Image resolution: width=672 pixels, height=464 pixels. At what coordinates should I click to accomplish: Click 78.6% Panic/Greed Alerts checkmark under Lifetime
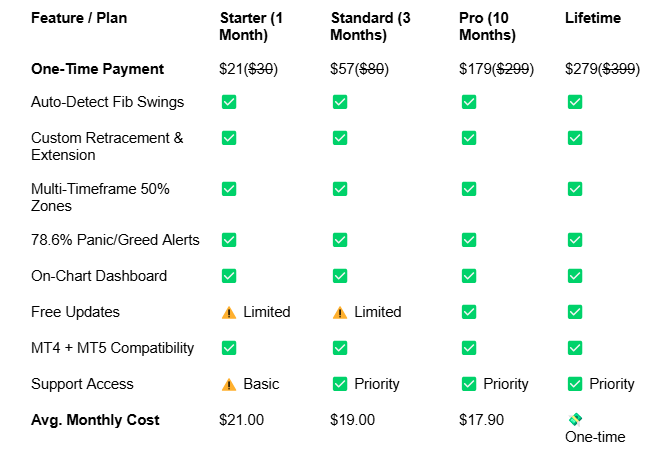click(575, 240)
